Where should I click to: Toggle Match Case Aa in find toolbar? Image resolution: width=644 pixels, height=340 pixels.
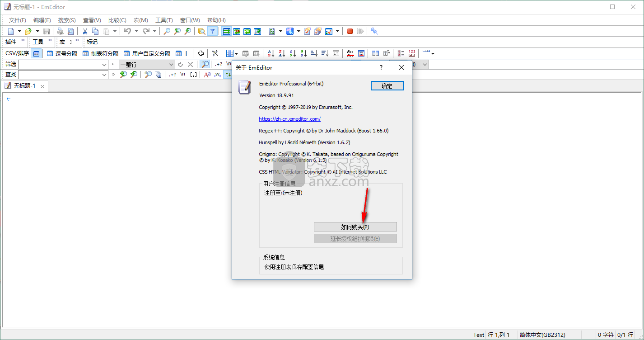pyautogui.click(x=207, y=75)
